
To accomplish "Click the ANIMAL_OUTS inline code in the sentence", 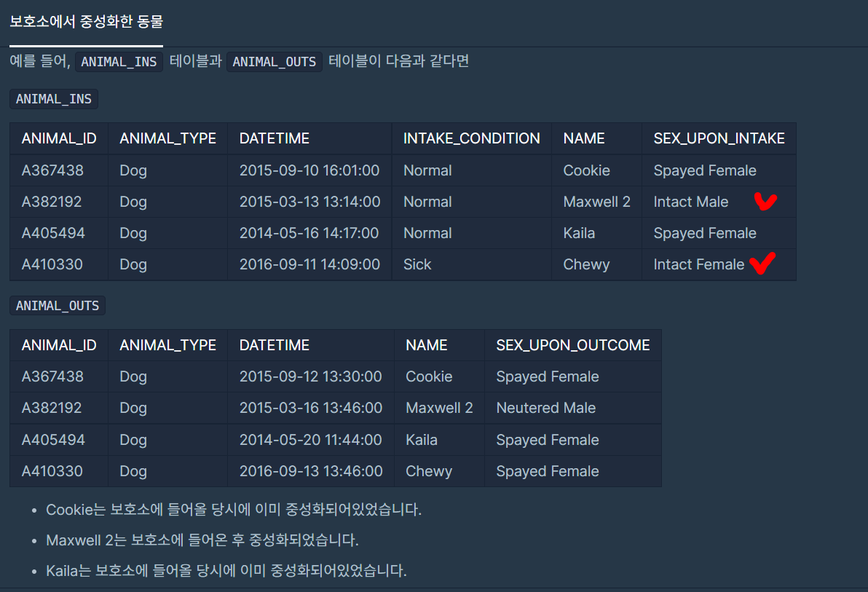I will click(274, 61).
